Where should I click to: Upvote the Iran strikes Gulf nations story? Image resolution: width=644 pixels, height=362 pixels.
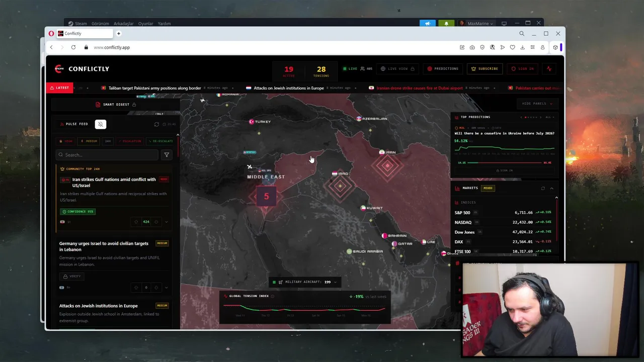(136, 222)
